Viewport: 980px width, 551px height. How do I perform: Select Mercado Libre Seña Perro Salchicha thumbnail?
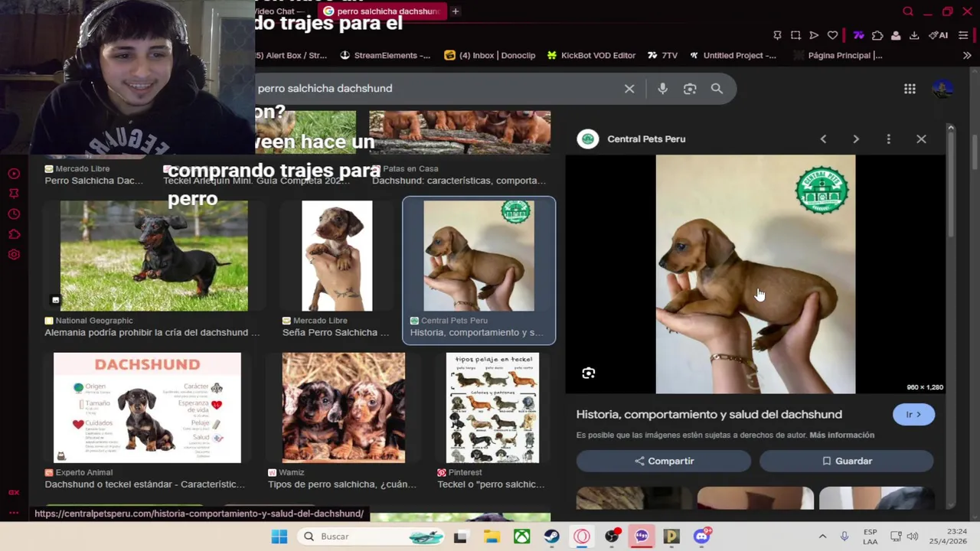(337, 256)
